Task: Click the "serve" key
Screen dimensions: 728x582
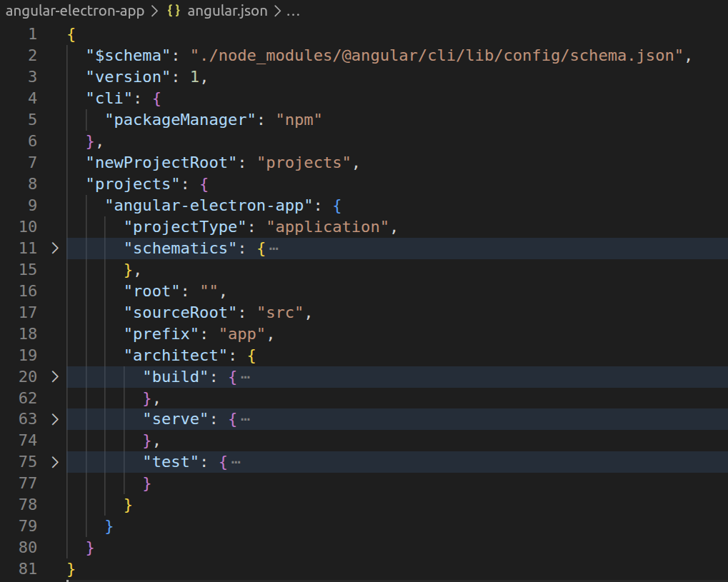Action: pyautogui.click(x=176, y=419)
